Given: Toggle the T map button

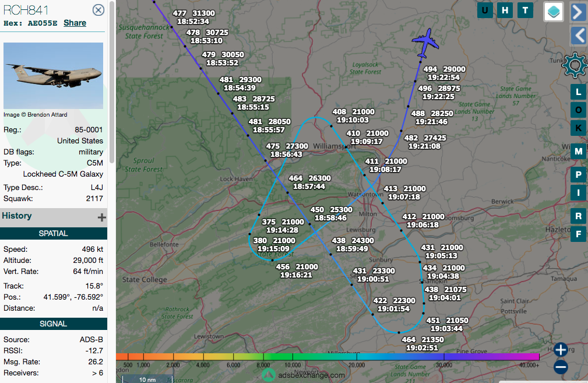Looking at the screenshot, I should point(526,10).
